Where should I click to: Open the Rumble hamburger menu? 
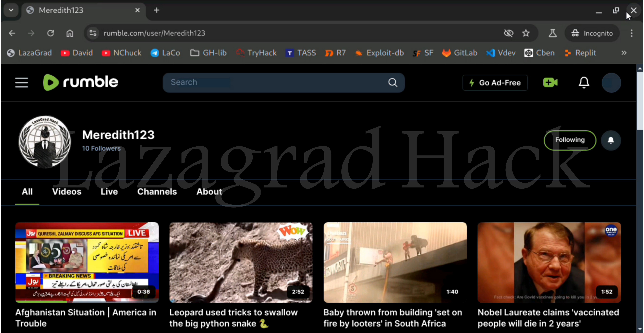coord(22,82)
